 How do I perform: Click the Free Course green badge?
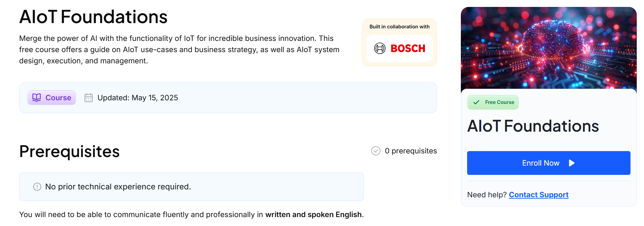(493, 102)
